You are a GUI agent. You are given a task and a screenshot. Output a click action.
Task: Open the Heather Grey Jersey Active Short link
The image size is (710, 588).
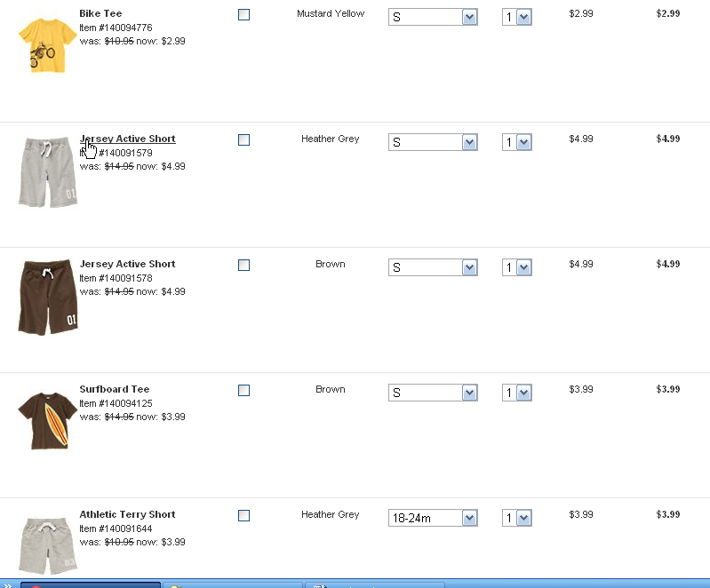[127, 139]
